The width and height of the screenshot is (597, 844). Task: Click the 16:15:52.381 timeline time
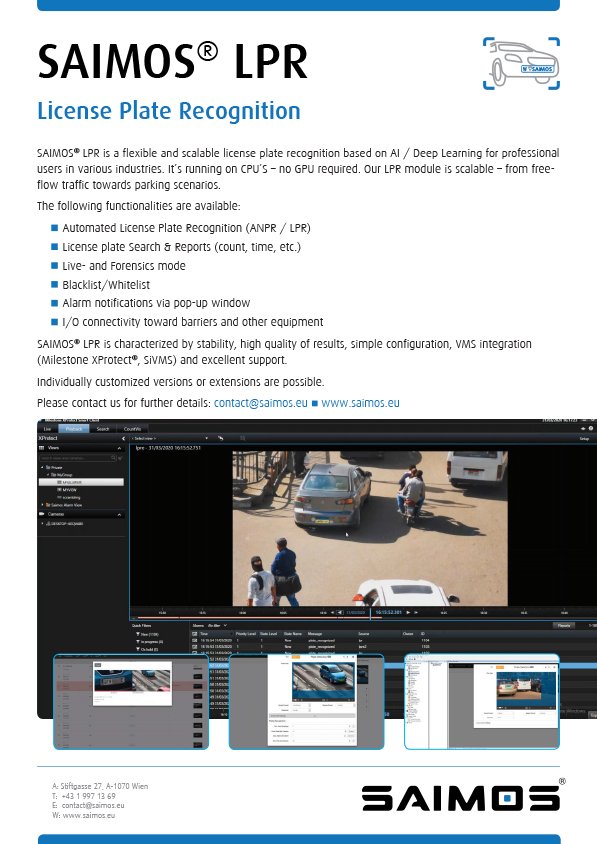point(388,613)
